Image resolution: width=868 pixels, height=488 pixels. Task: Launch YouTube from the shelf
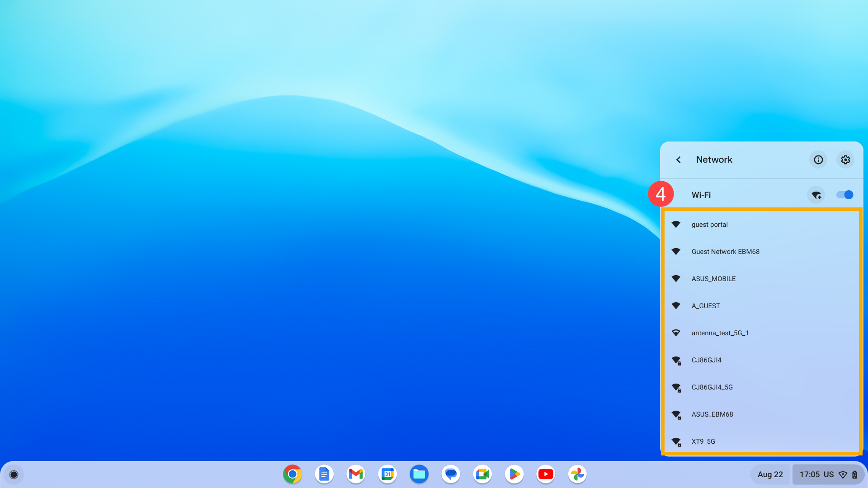coord(546,474)
